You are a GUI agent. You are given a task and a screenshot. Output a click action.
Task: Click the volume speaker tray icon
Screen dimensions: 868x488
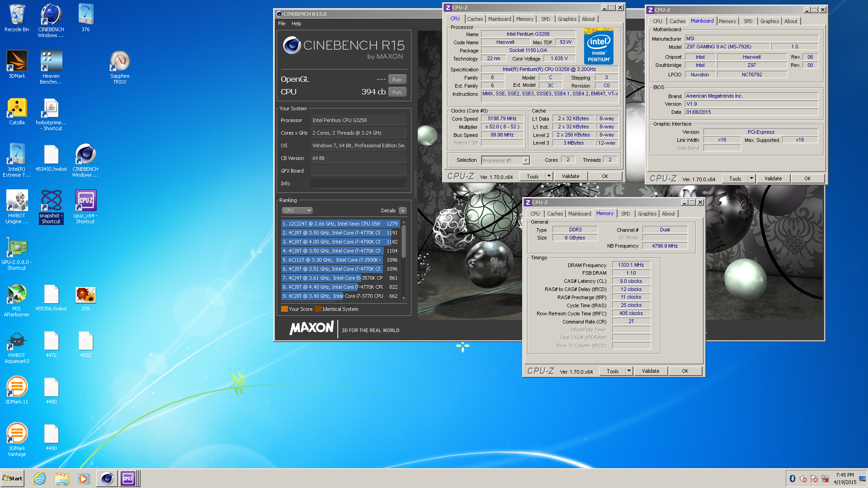(803, 479)
